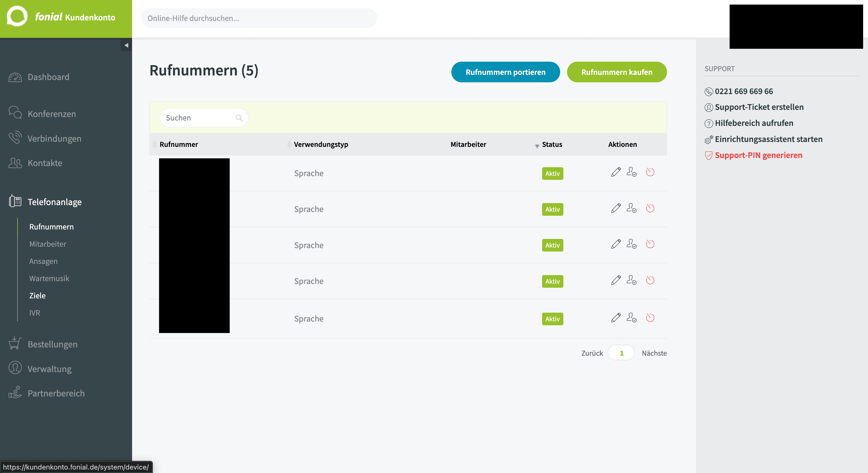Image resolution: width=868 pixels, height=473 pixels.
Task: Select page 1 in pagination
Action: [621, 353]
